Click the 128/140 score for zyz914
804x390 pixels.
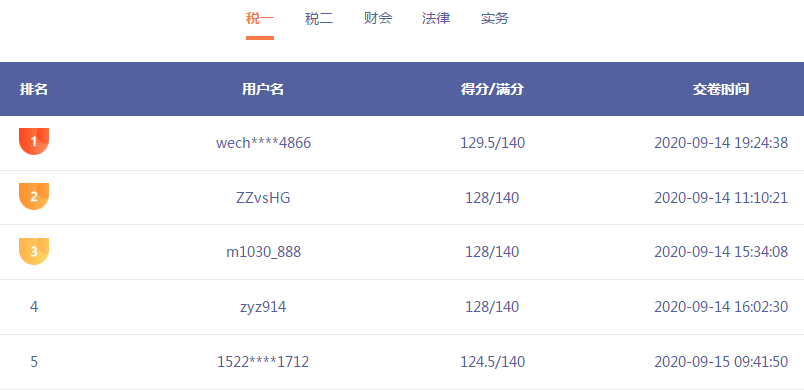coord(492,307)
